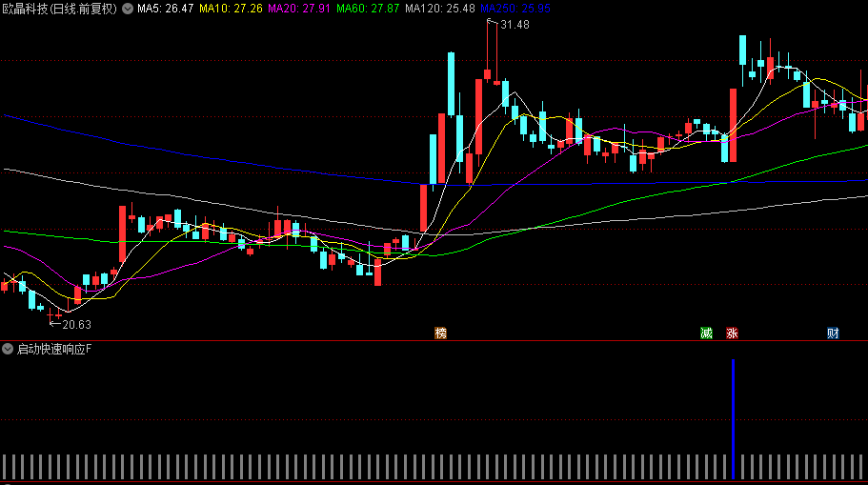Click the candlestick at the 20.63 low

[x=50, y=315]
